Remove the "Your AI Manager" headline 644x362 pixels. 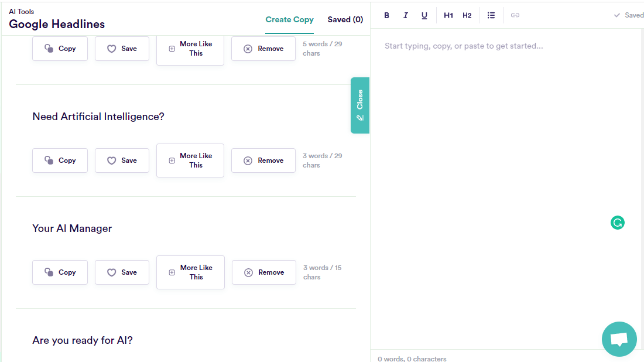[x=264, y=272]
